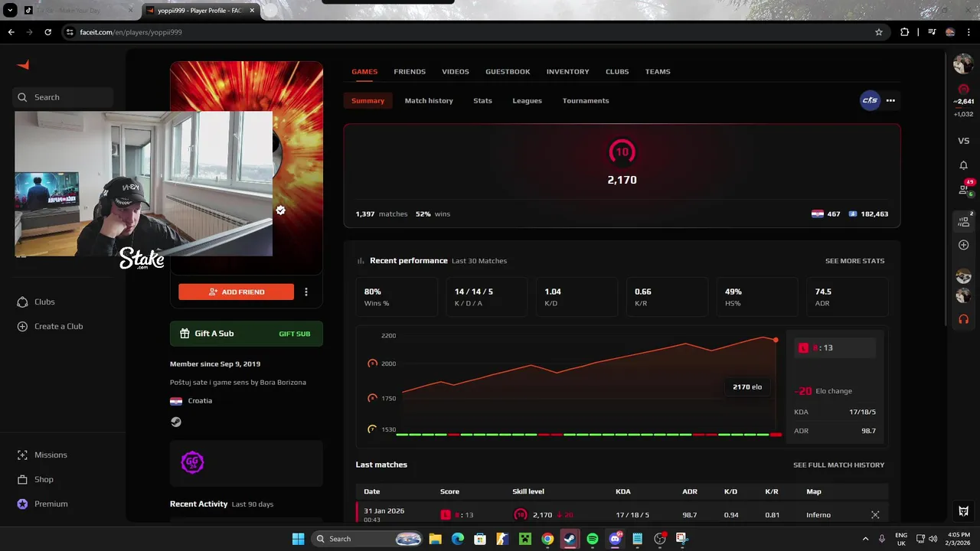Open the party icon with 2 badge

click(964, 221)
